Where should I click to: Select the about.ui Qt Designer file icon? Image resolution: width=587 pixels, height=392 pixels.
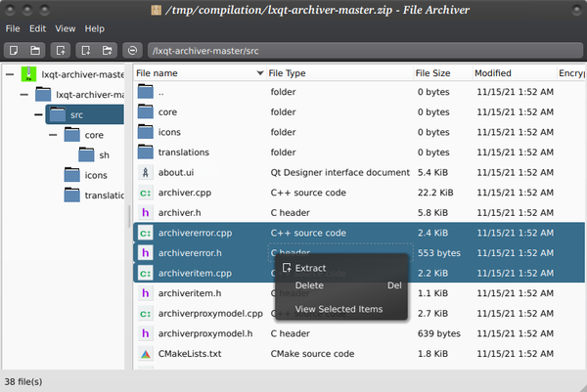[x=146, y=172]
